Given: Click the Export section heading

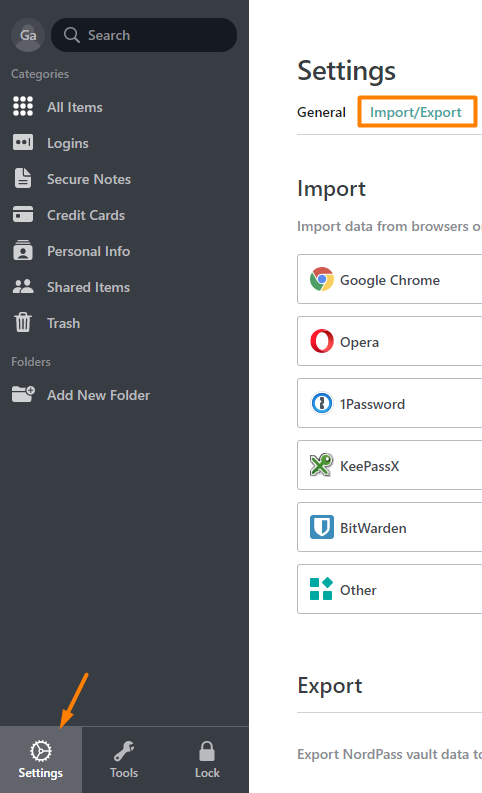Looking at the screenshot, I should tap(330, 686).
